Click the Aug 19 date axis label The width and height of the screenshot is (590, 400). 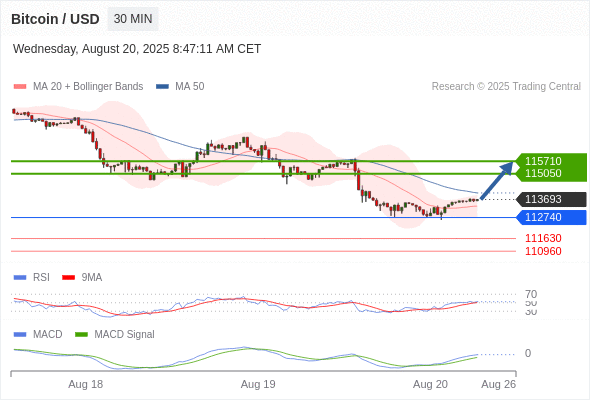pyautogui.click(x=258, y=384)
